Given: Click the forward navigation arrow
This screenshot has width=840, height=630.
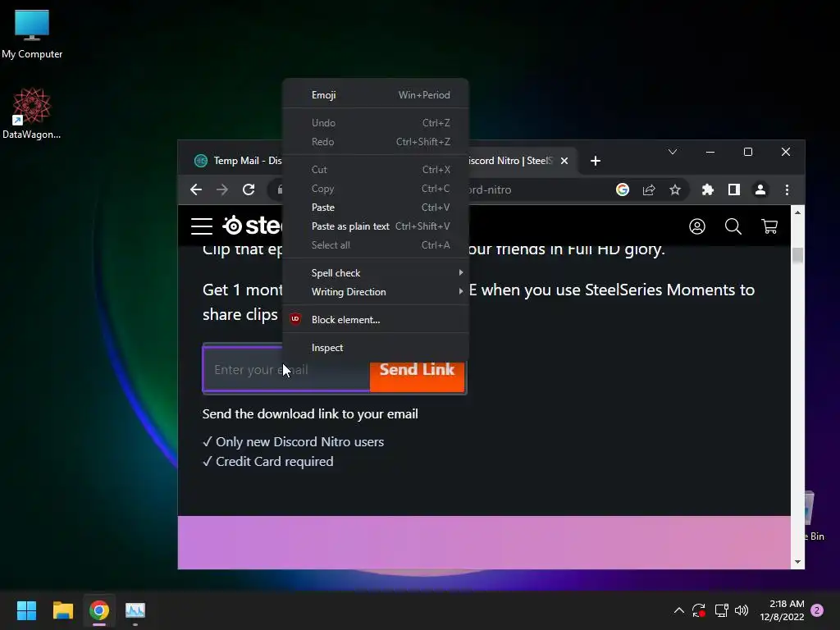Looking at the screenshot, I should pos(221,189).
